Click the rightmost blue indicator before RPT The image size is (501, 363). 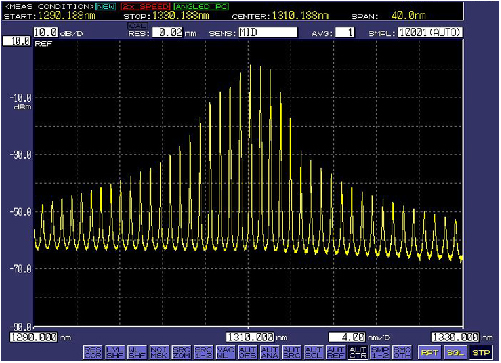pyautogui.click(x=402, y=352)
